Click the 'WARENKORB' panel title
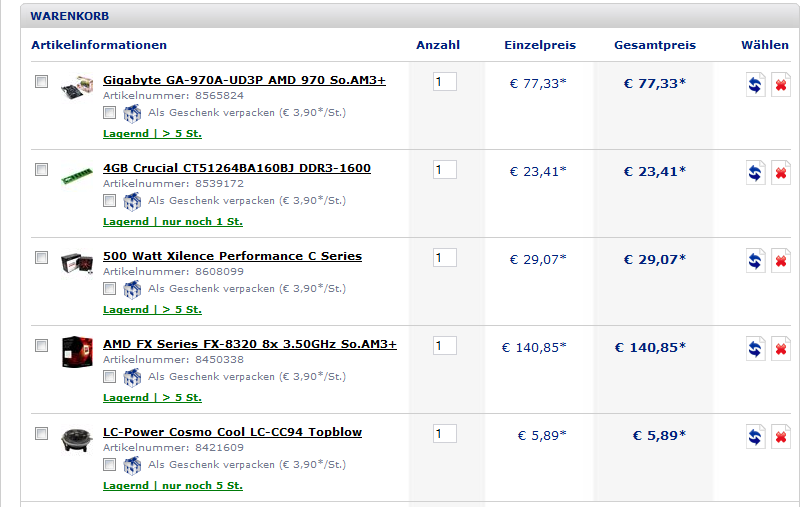 point(69,16)
